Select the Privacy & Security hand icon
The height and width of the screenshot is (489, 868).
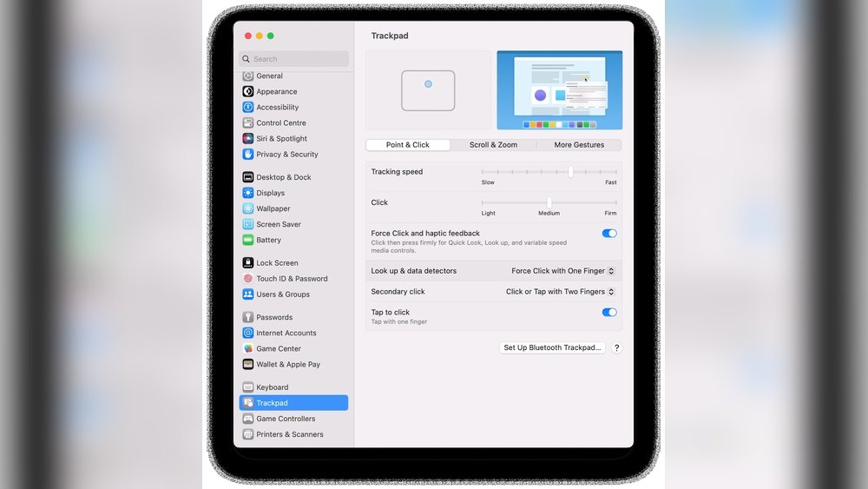(248, 155)
